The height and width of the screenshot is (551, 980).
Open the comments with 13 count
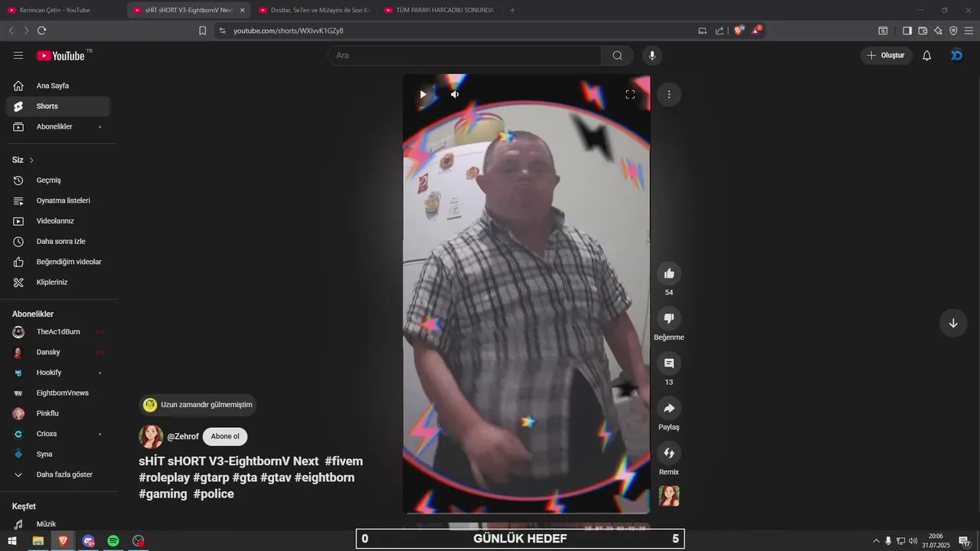[x=669, y=364]
